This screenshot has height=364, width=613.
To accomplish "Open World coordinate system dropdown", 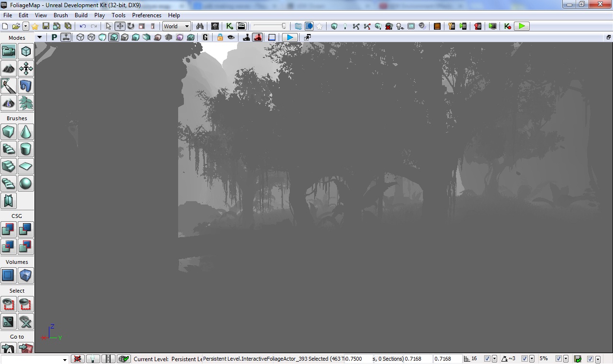I will tap(177, 26).
